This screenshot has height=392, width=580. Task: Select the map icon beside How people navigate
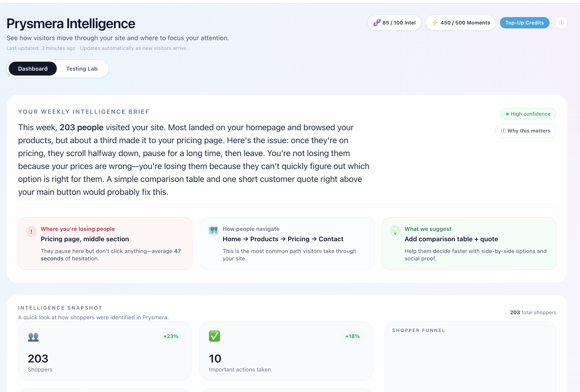coord(213,231)
